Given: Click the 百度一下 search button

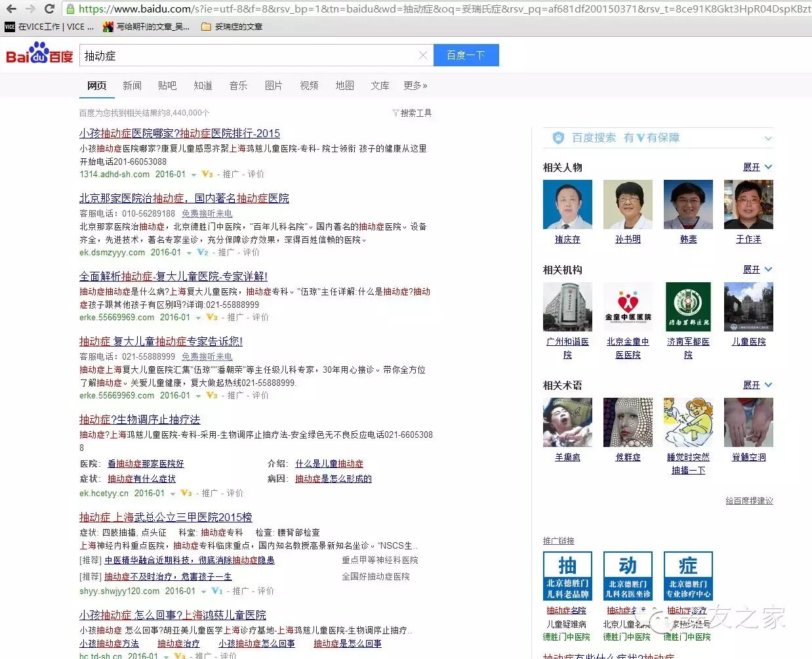Looking at the screenshot, I should pos(466,55).
